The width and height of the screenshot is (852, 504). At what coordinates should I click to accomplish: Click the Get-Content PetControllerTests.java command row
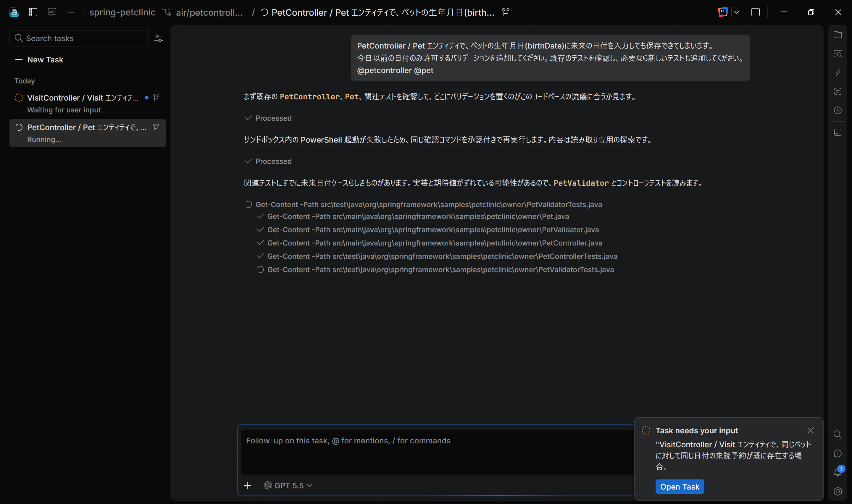[x=437, y=256]
